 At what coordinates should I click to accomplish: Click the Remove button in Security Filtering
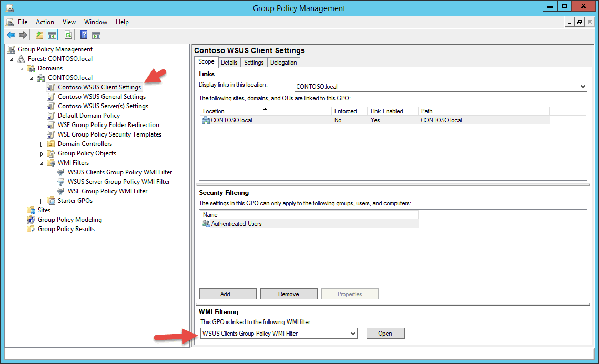[289, 294]
